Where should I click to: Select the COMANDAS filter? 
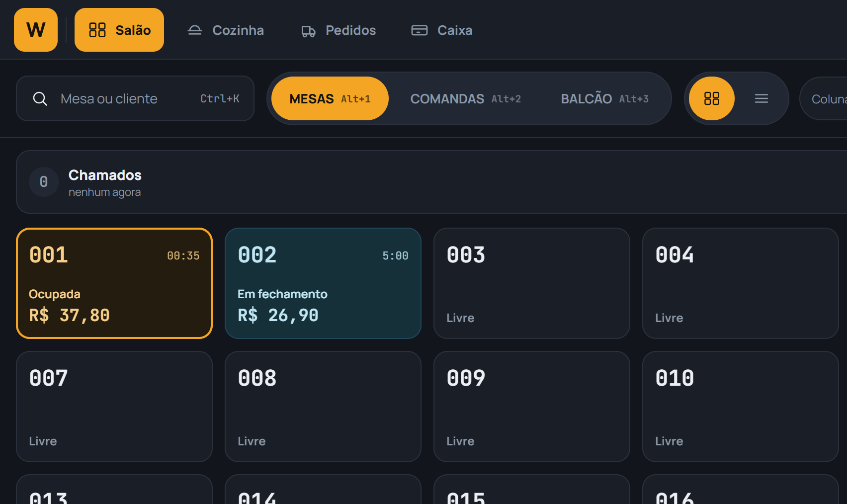[466, 98]
